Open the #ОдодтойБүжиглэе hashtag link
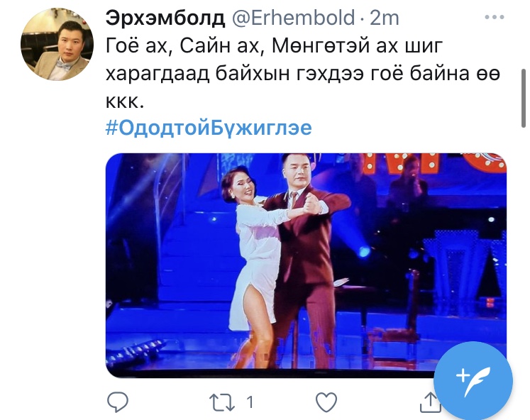The width and height of the screenshot is (530, 420). point(209,128)
